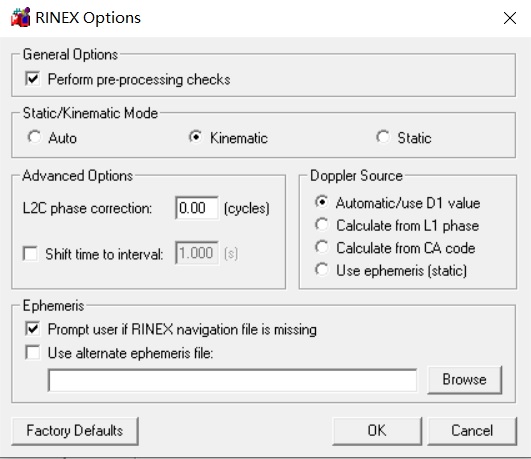Select Automatic/use D1 value option
Image resolution: width=531 pixels, height=459 pixels.
(x=321, y=202)
